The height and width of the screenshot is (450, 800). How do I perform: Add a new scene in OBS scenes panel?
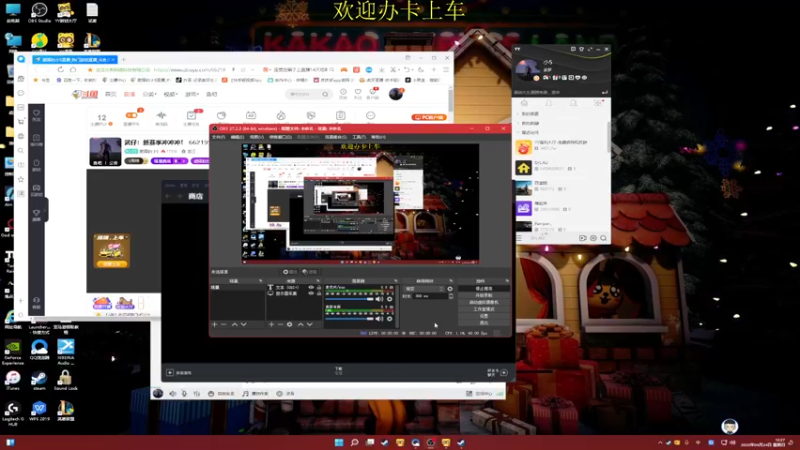pos(214,324)
